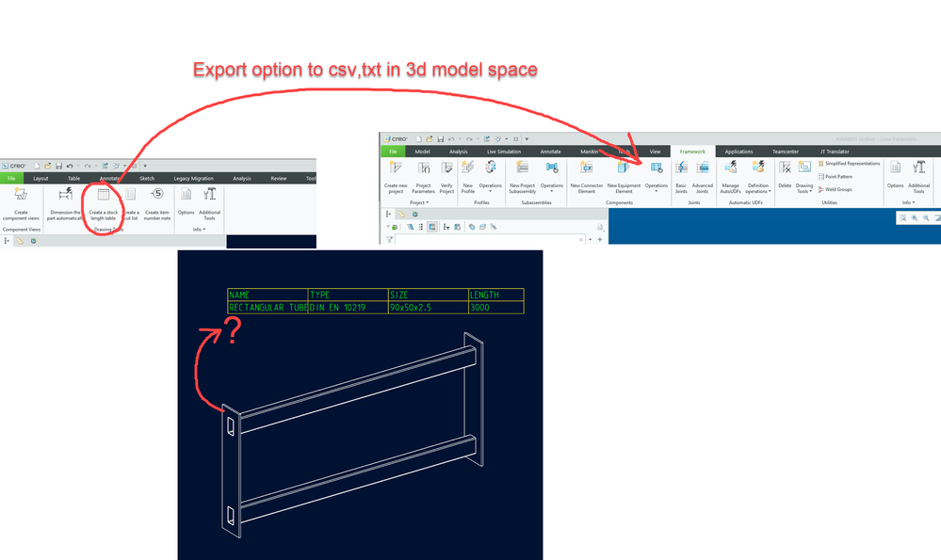941x560 pixels.
Task: Click Save icon in assembly window toolbar
Action: pos(441,139)
